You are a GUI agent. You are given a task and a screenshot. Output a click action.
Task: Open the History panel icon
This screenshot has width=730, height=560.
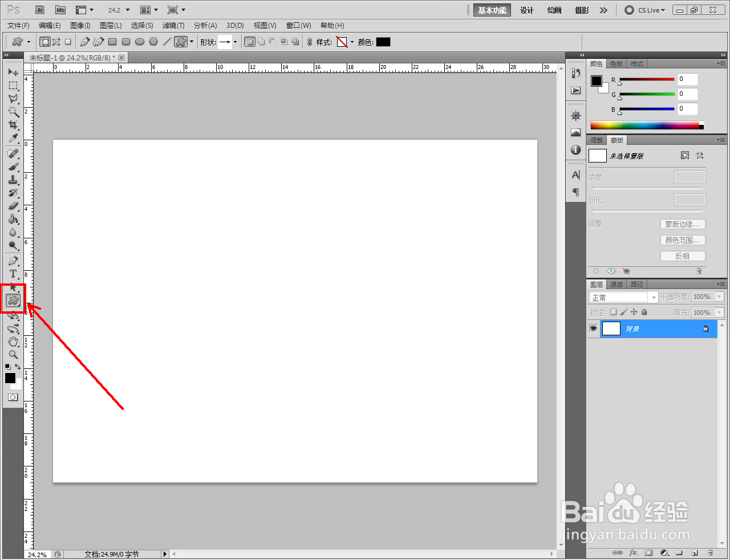click(576, 73)
